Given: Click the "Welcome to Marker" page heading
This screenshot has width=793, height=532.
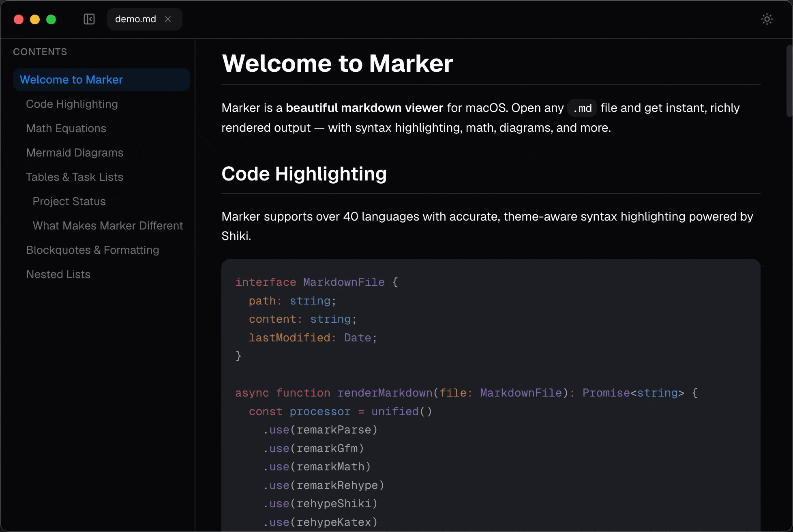Looking at the screenshot, I should click(x=337, y=63).
